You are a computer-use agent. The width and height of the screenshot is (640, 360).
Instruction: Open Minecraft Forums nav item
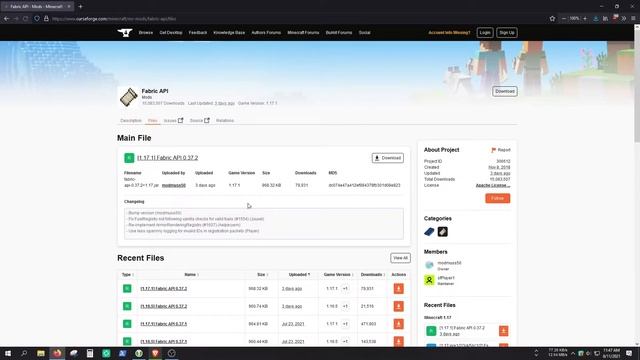pyautogui.click(x=303, y=33)
